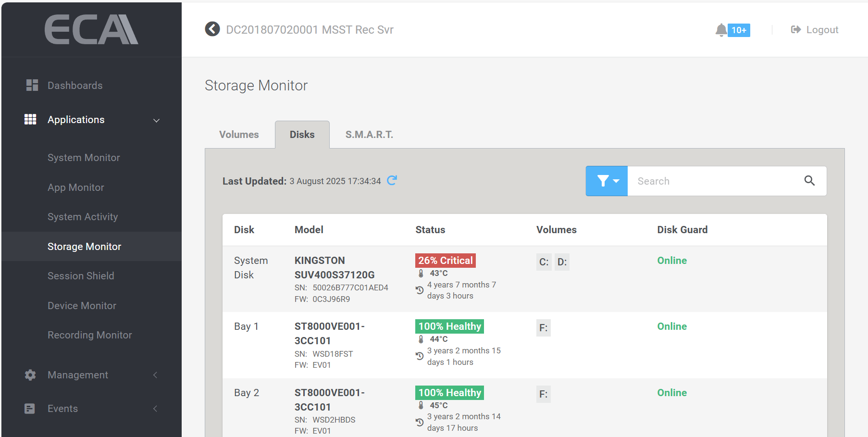Viewport: 868px width, 437px height.
Task: Expand the Events section arrow
Action: coord(155,409)
